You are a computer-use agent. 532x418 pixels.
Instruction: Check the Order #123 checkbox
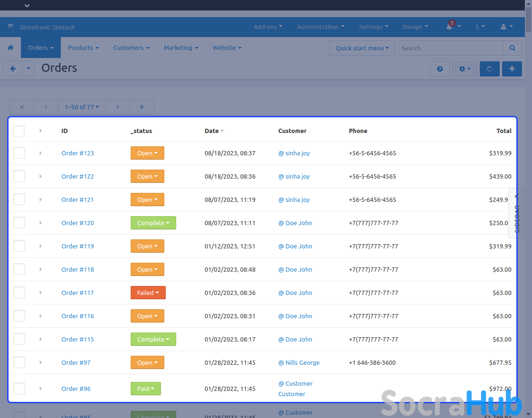tap(19, 153)
